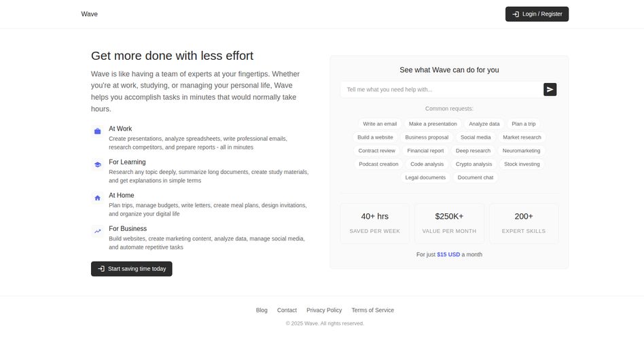Viewport: 644px width, 337px height.
Task: Pick the 'Document chat' chip
Action: point(476,177)
